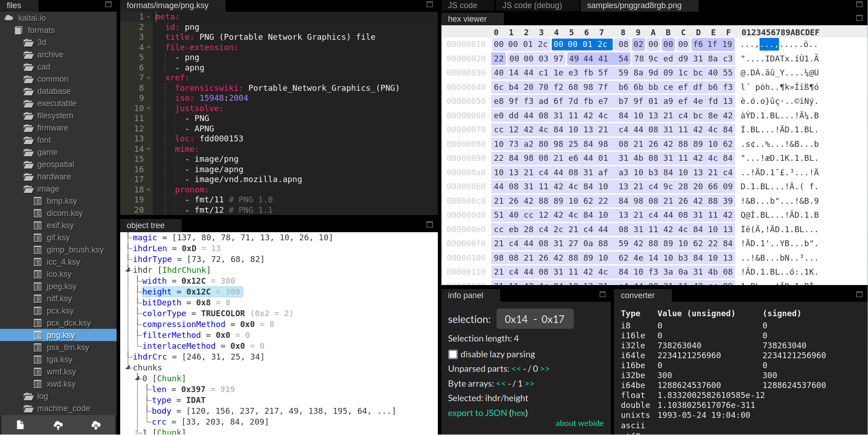This screenshot has height=435, width=868.
Task: Click export to JSON link
Action: coord(477,413)
